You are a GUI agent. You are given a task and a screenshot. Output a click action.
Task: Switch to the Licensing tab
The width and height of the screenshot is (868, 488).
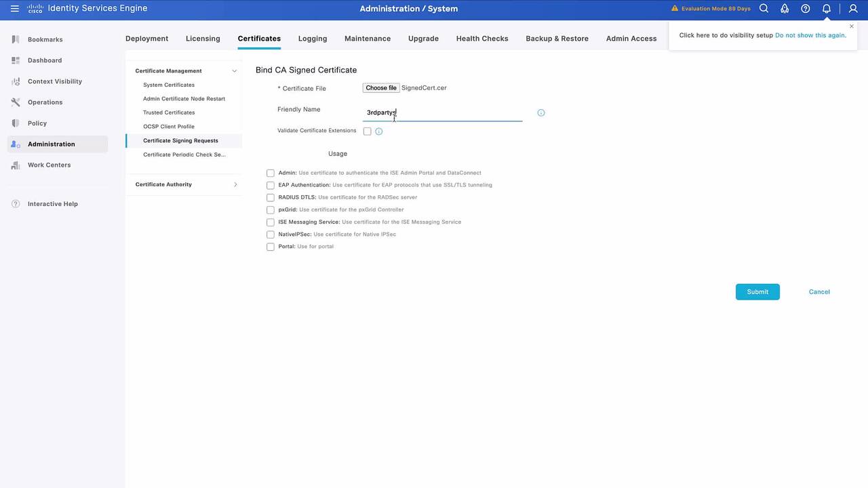tap(203, 39)
